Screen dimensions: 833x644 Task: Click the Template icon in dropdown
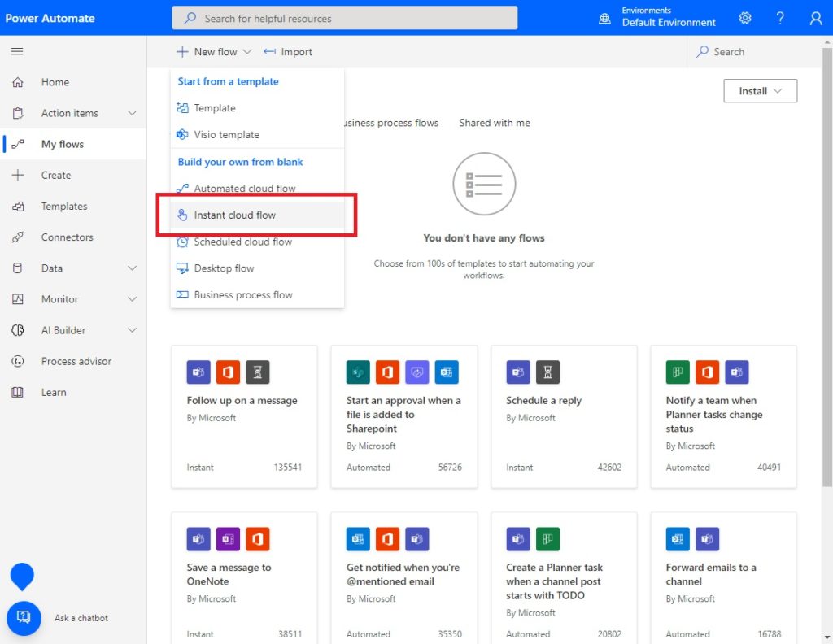[182, 108]
